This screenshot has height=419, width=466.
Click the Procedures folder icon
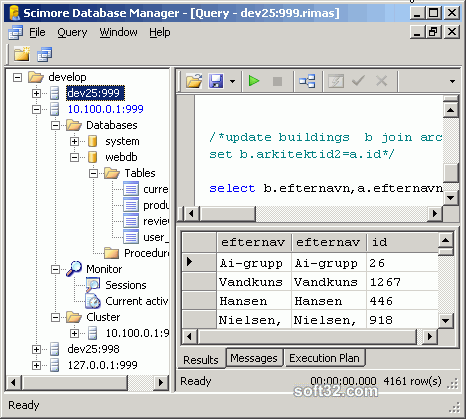pos(112,253)
